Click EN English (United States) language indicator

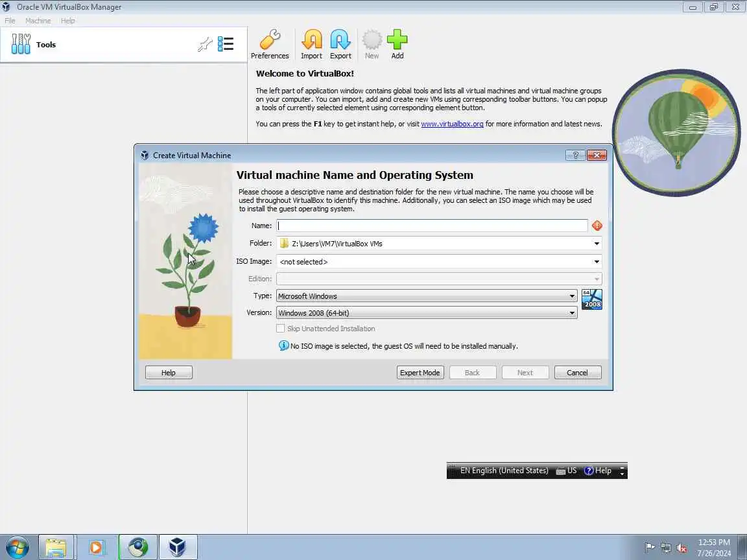tap(504, 471)
